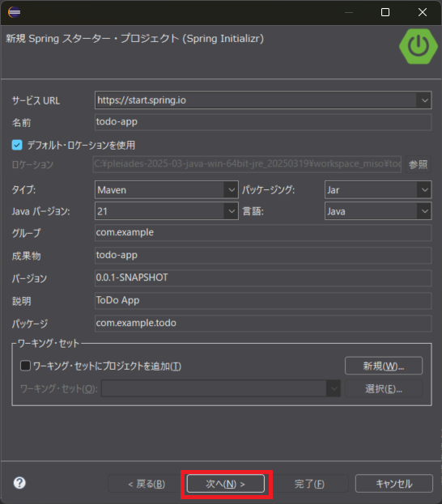
Task: Open the Java バージョン 21 dropdown
Action: pyautogui.click(x=231, y=211)
